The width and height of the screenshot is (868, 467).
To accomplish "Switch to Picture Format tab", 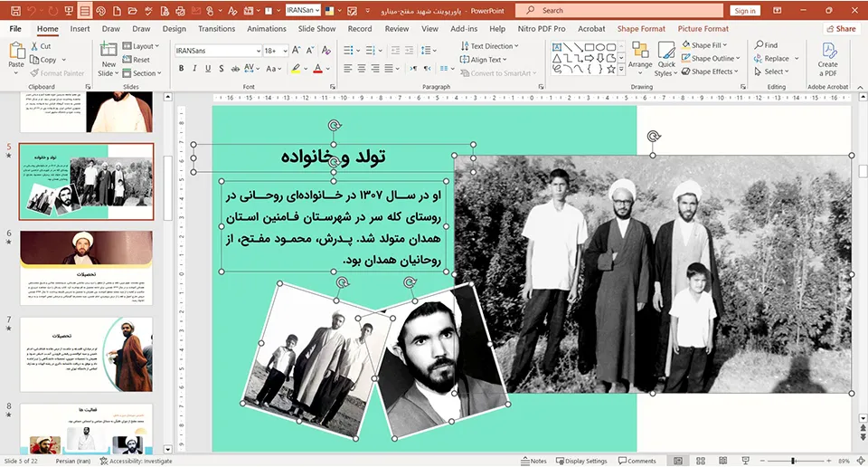I will click(x=703, y=29).
